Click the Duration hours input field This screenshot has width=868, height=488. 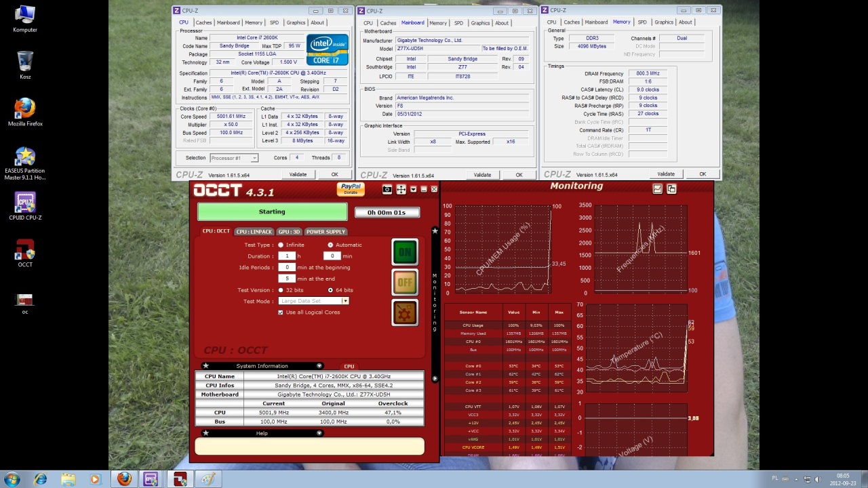click(287, 256)
